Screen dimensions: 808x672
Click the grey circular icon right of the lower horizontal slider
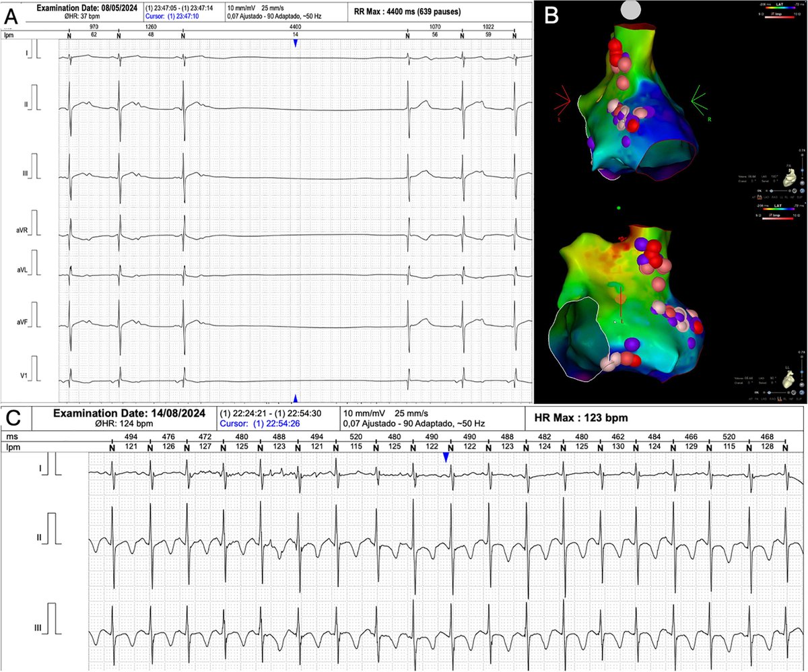[794, 393]
